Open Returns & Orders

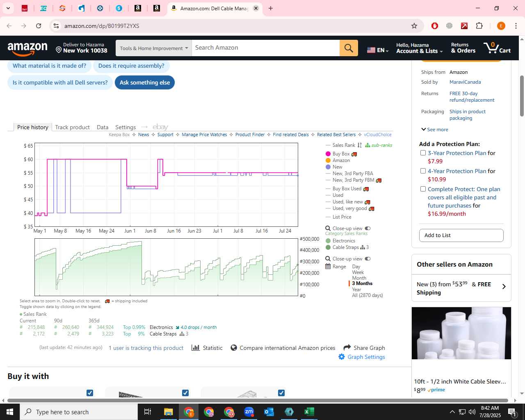click(x=463, y=48)
